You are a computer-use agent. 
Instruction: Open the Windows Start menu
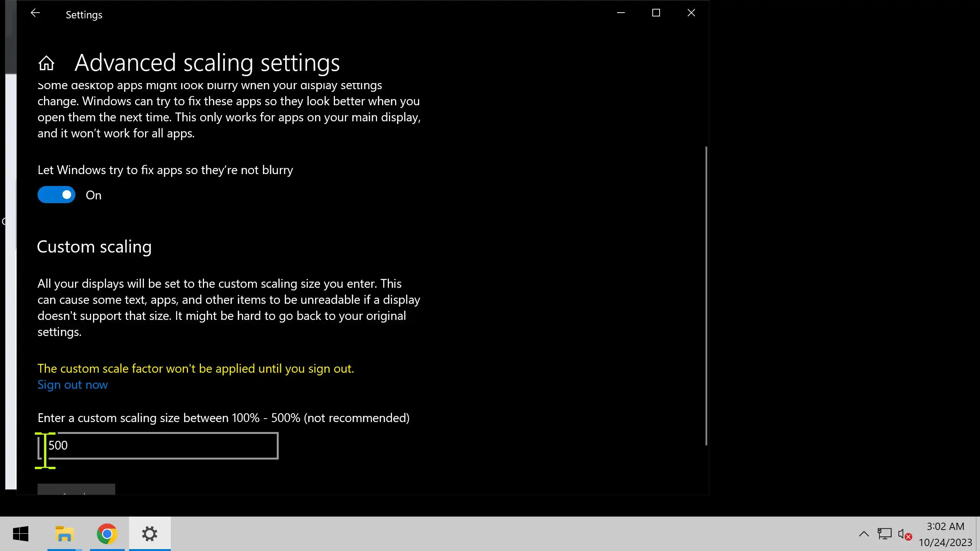click(21, 534)
